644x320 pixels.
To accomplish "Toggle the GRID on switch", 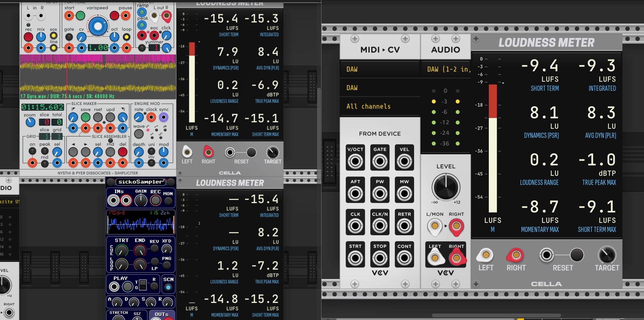I will 32,151.
